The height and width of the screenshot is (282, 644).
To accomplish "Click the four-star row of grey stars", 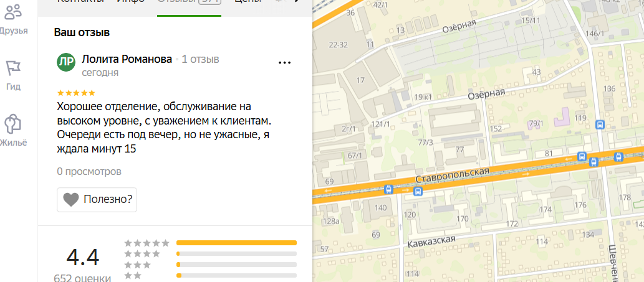I will tap(142, 254).
